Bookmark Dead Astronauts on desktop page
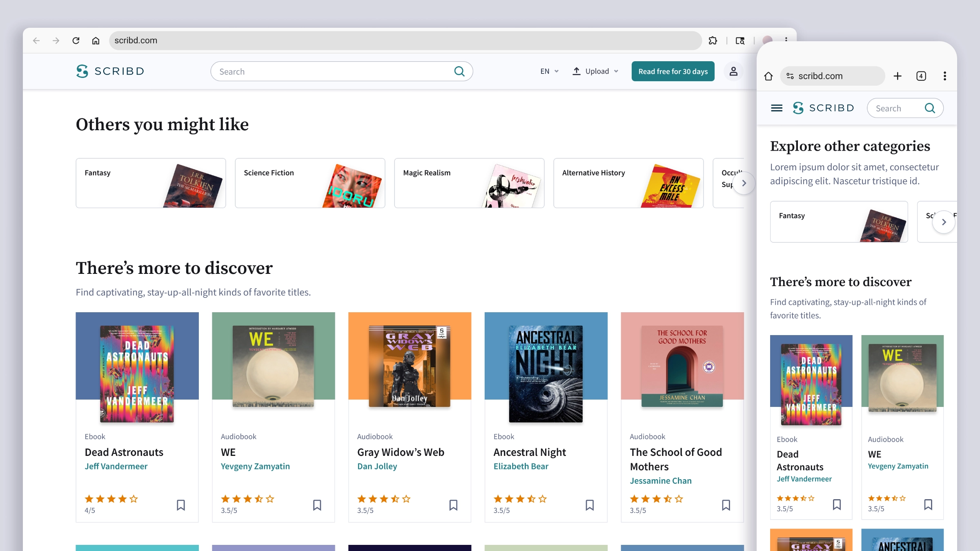 pyautogui.click(x=181, y=505)
